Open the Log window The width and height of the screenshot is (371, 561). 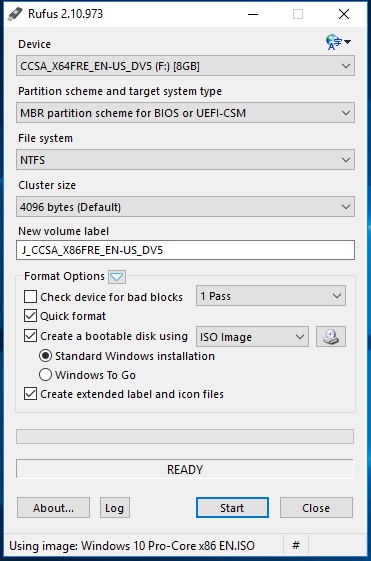[114, 508]
